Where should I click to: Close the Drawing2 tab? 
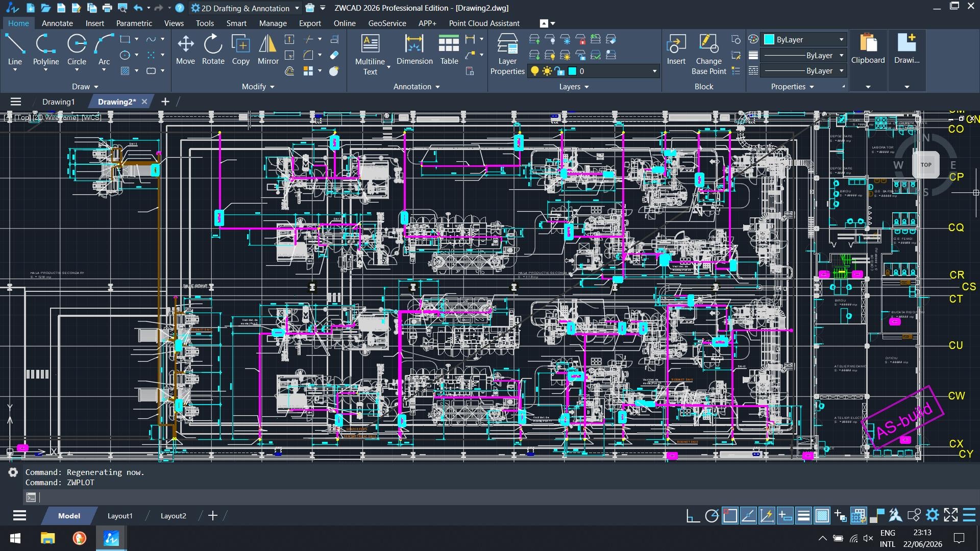pyautogui.click(x=144, y=102)
